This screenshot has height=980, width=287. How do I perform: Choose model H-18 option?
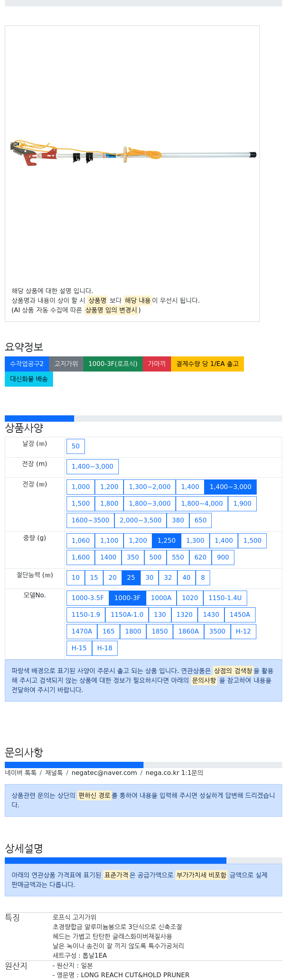[x=105, y=648]
